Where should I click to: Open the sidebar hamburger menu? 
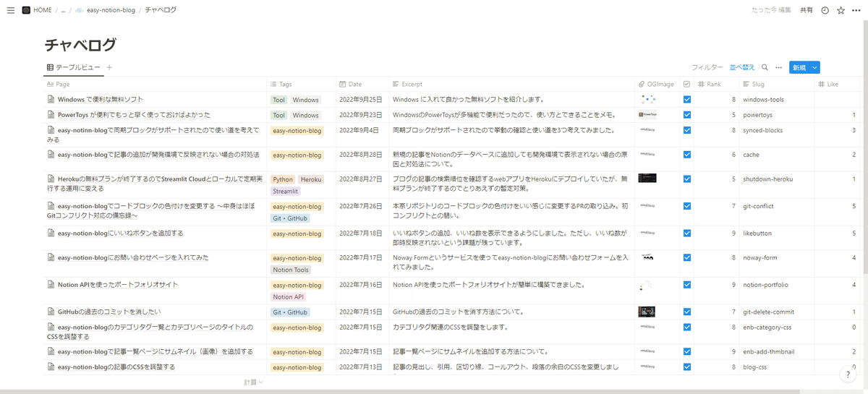(10, 11)
